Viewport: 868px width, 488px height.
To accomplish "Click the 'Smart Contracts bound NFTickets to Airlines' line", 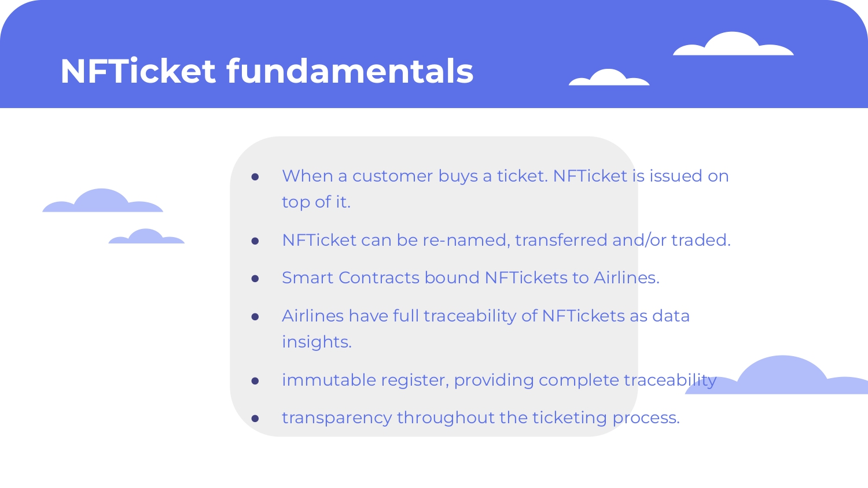I will [470, 278].
